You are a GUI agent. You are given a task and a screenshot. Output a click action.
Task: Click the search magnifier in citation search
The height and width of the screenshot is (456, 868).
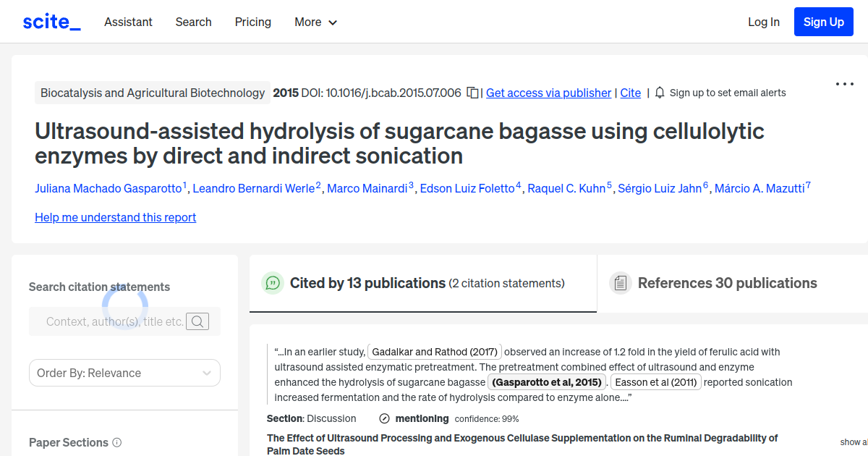pos(197,321)
